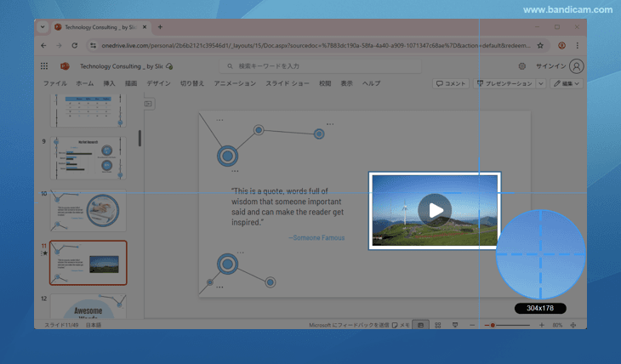Click the スライド 11/49 status text
The height and width of the screenshot is (364, 621).
[x=61, y=325]
